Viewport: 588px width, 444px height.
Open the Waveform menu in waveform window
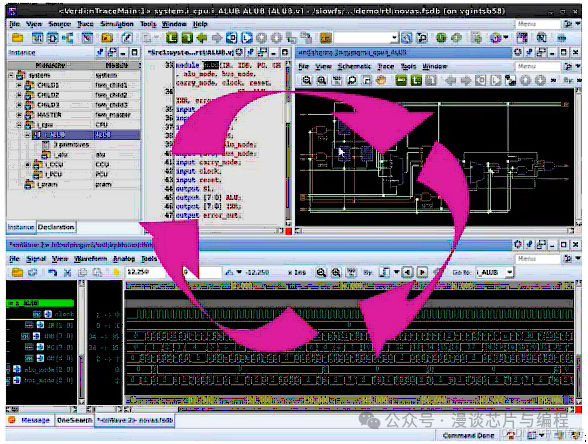tap(90, 259)
